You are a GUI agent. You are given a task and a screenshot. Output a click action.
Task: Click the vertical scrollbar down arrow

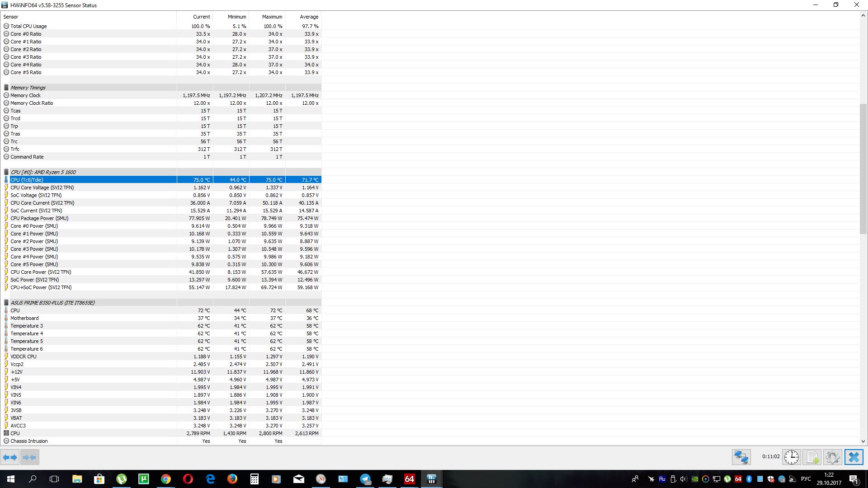point(863,441)
